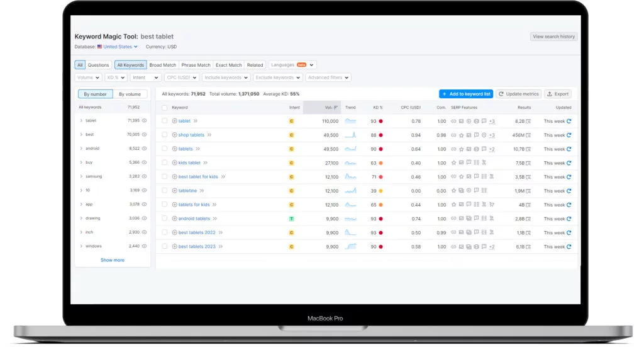Refresh metrics for the shop tablets row
Screen dimensions: 644x347
[569, 135]
